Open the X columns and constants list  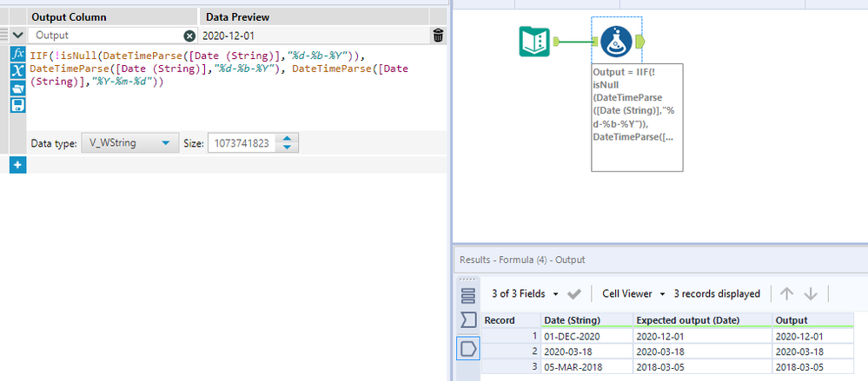tap(17, 71)
